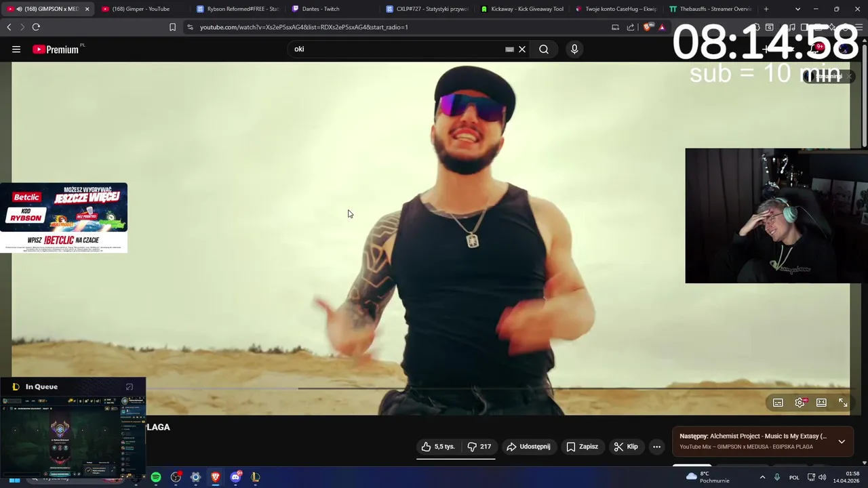Screen dimensions: 868x488
Task: Open more actions three-dot menu
Action: (x=656, y=447)
